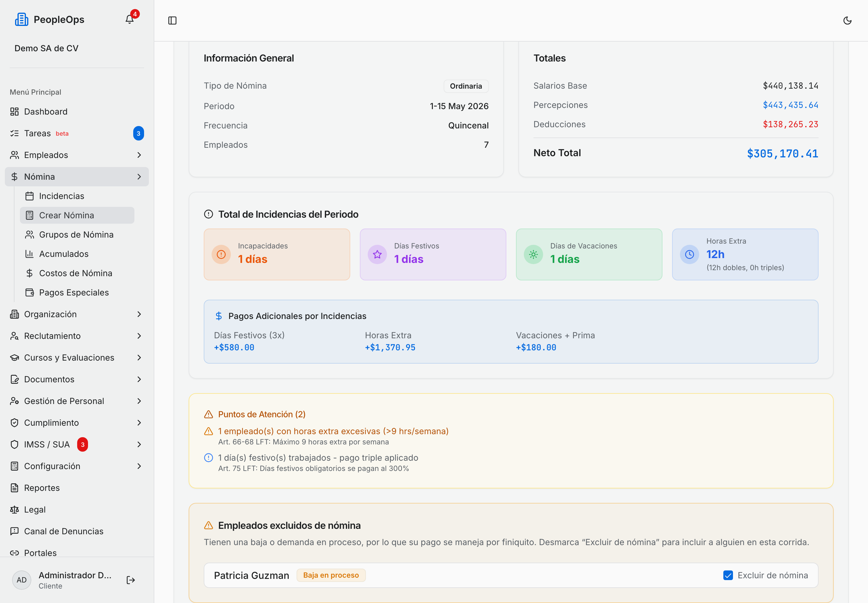This screenshot has width=868, height=603.
Task: Click the Días Festivos star icon
Action: [377, 254]
